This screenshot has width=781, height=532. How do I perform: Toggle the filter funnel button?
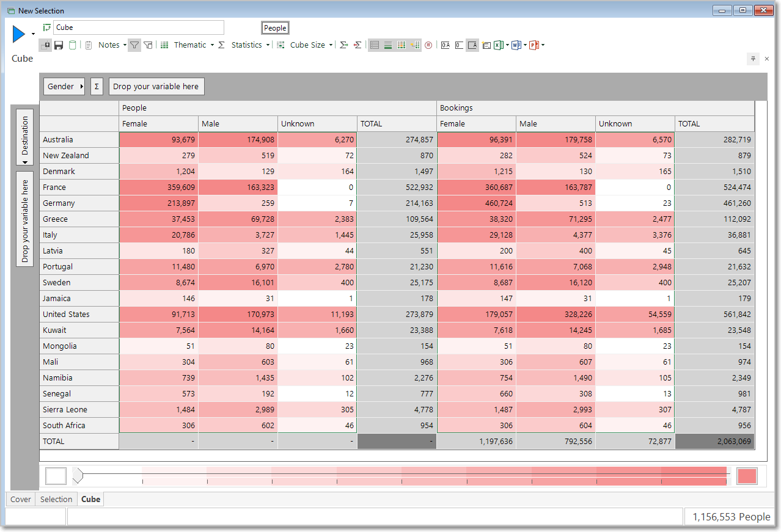tap(134, 45)
